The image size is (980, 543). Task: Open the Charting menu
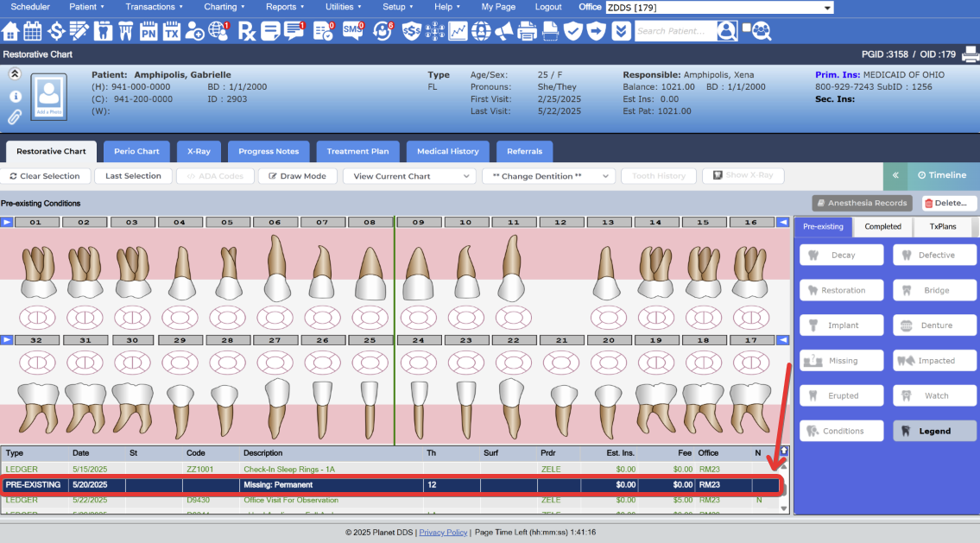pyautogui.click(x=224, y=7)
